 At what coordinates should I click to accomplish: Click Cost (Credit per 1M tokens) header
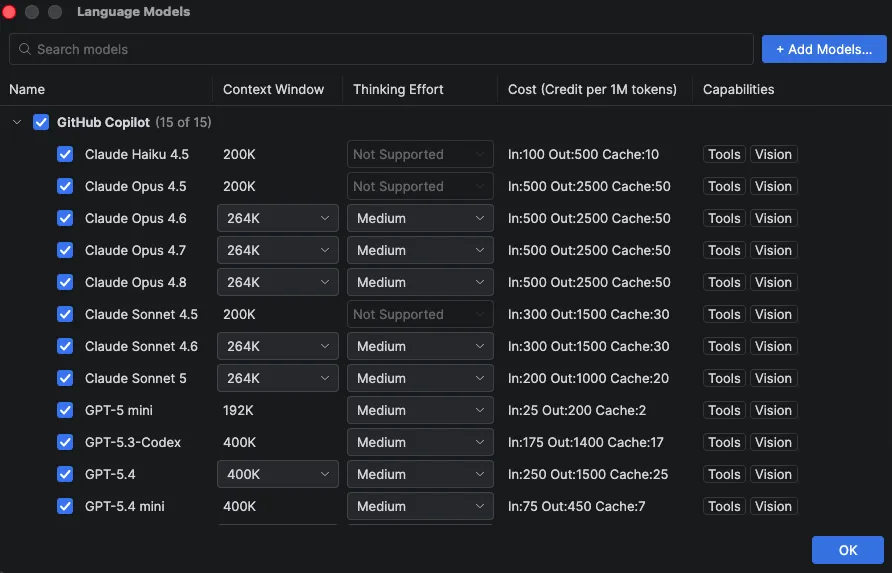coord(592,89)
